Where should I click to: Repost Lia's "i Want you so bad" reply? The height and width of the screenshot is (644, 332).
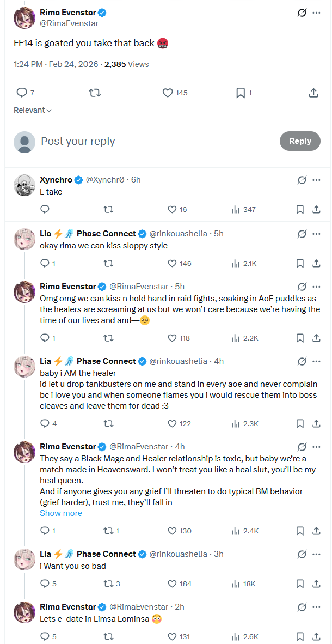(108, 584)
